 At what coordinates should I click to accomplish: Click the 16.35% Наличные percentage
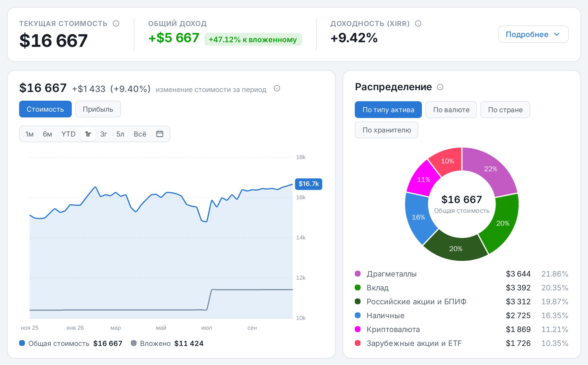(x=555, y=316)
